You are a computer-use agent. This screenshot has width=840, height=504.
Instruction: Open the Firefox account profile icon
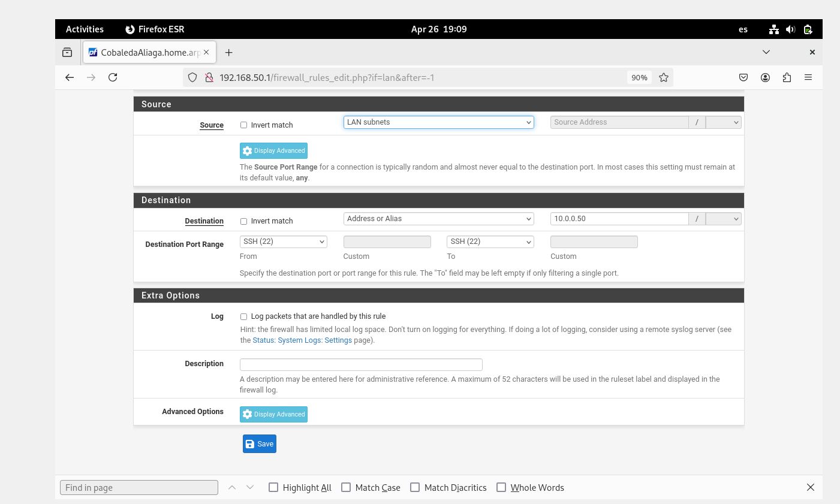click(x=765, y=77)
